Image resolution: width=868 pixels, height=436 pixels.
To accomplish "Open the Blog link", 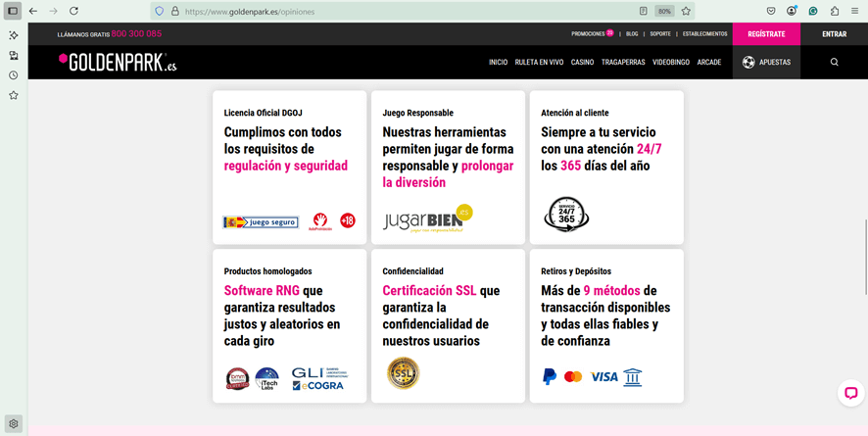I will [x=632, y=33].
